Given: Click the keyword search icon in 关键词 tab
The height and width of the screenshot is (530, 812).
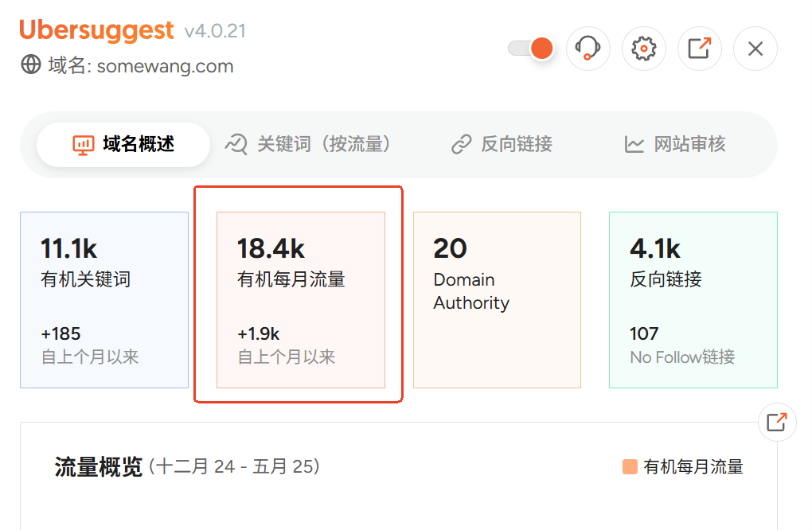Looking at the screenshot, I should pyautogui.click(x=236, y=144).
